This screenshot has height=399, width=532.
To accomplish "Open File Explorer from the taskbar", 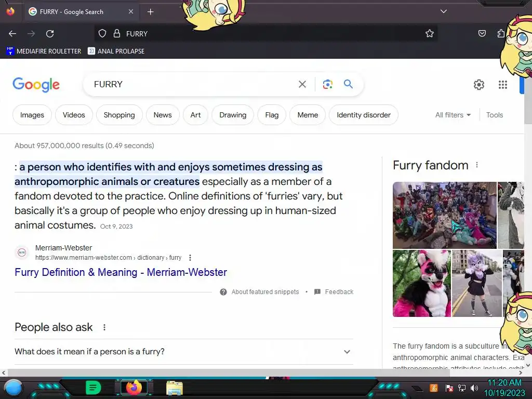I will click(175, 388).
